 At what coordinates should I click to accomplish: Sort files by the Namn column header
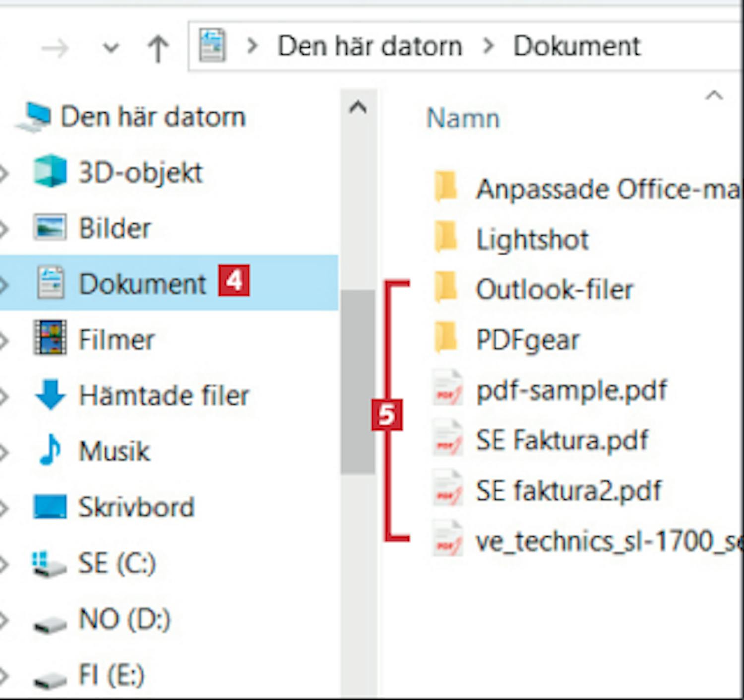point(463,119)
